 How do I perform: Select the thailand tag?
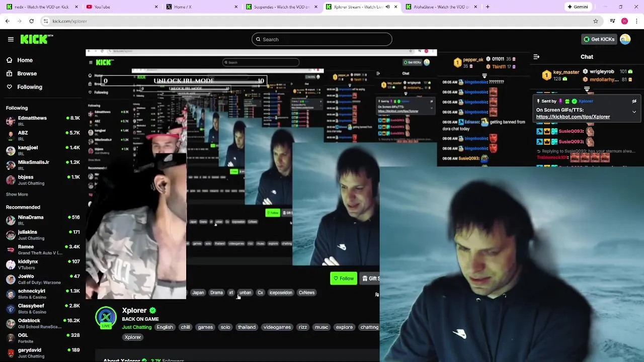tap(247, 327)
